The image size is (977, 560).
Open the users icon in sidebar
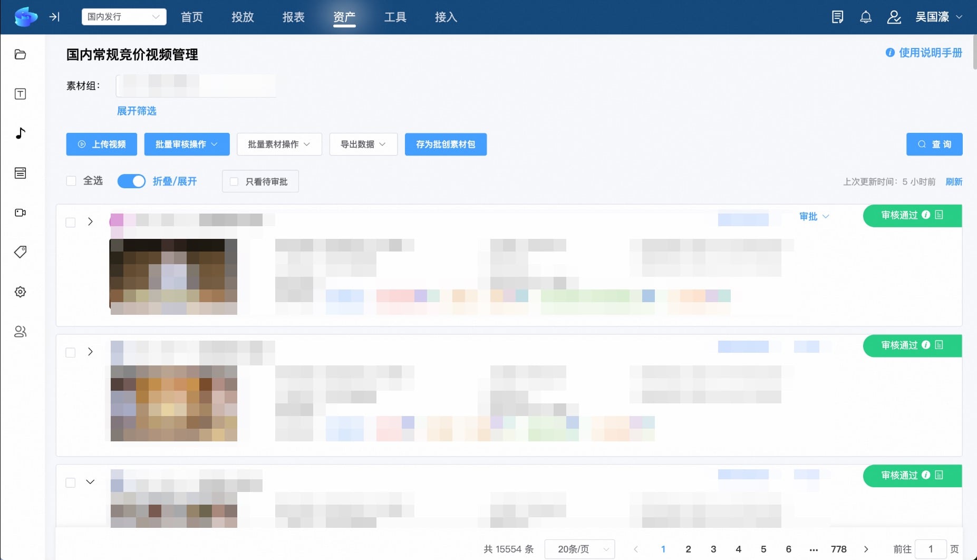pyautogui.click(x=20, y=331)
